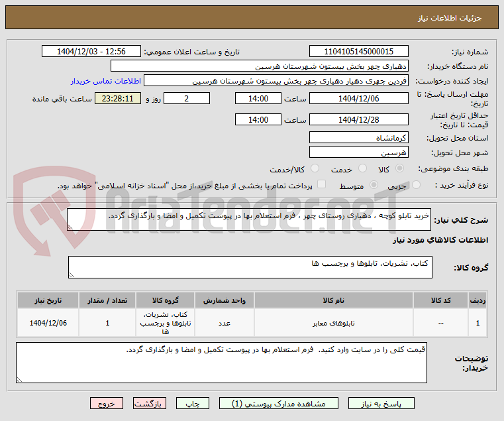Viewport: 504px width, 421px height.
Task: Click the price validity date field 1404/12/28
Action: point(359,120)
